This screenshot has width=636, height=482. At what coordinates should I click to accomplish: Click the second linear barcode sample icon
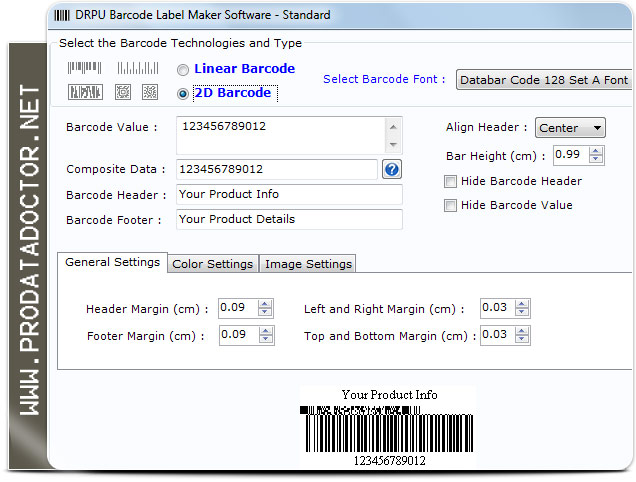tap(138, 68)
